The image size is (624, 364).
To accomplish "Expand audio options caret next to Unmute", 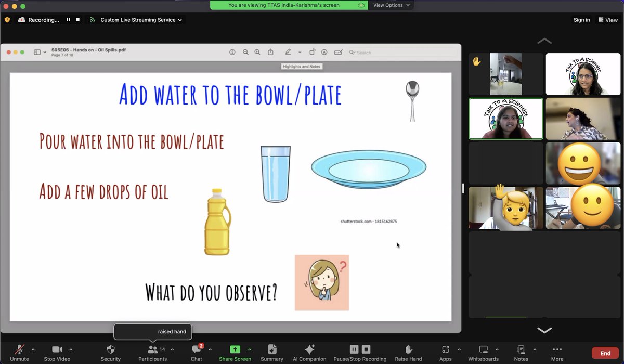I will [x=33, y=349].
